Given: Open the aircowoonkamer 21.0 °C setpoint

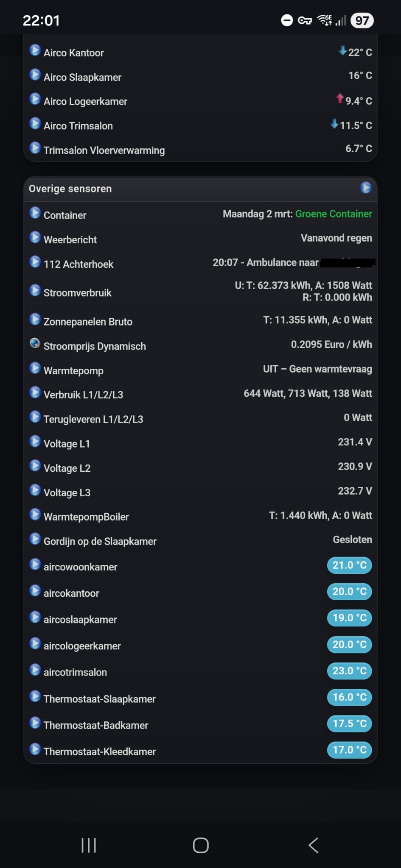Looking at the screenshot, I should click(x=349, y=565).
